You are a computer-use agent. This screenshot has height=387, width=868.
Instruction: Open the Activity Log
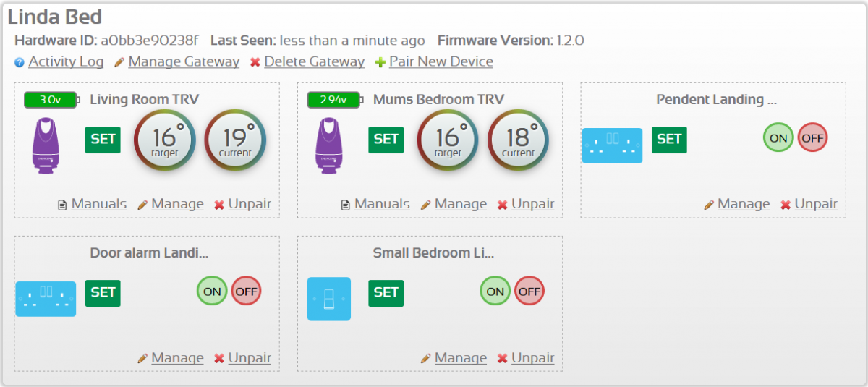click(66, 62)
